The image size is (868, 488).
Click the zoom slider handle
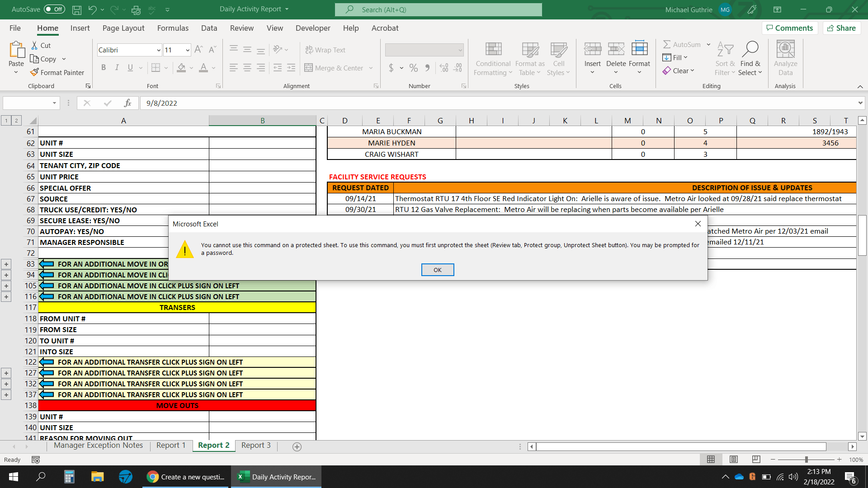point(807,460)
